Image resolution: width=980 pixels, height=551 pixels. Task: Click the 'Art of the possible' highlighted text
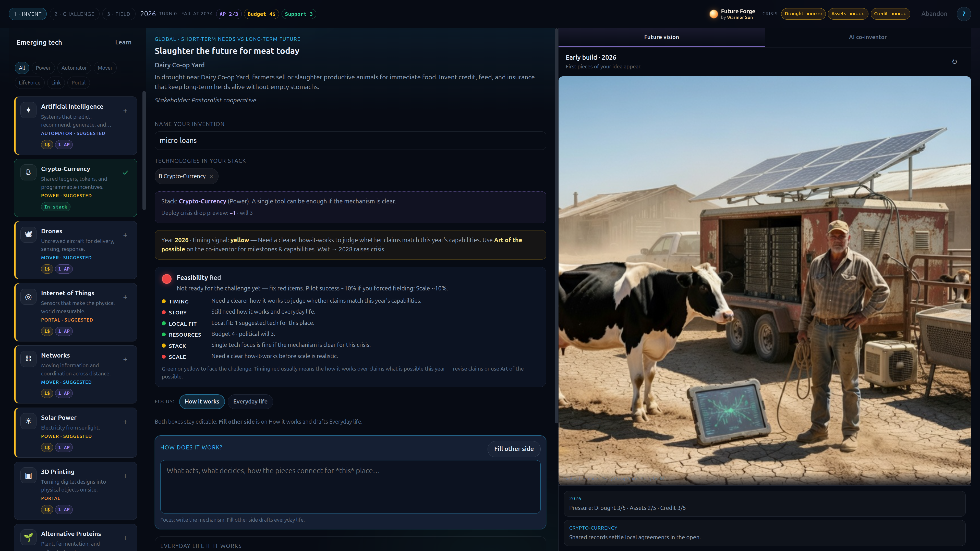(x=342, y=244)
